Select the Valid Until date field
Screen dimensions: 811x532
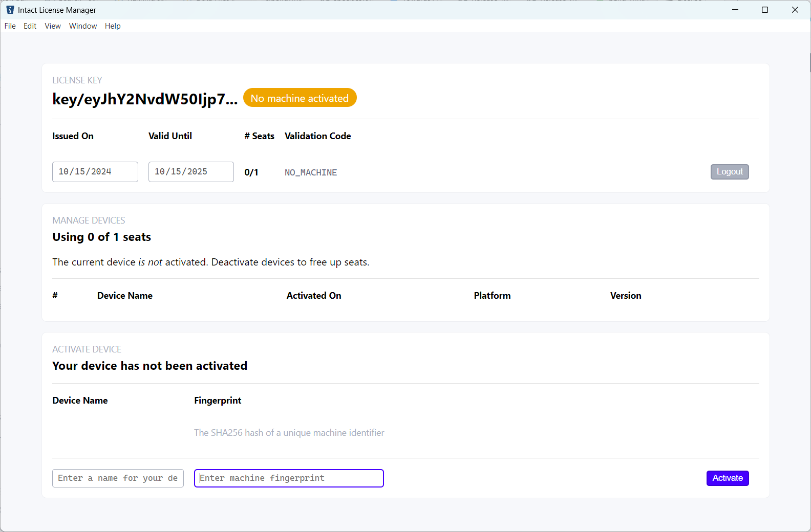coord(191,172)
